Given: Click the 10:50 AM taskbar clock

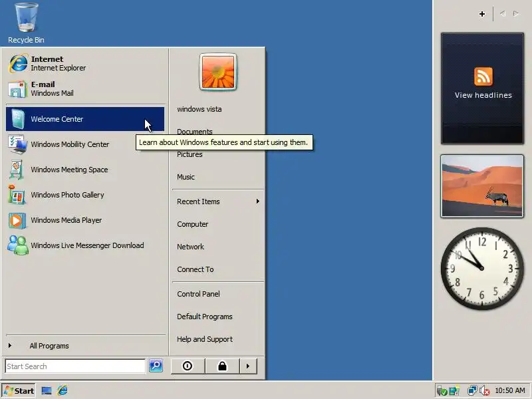Looking at the screenshot, I should 509,390.
